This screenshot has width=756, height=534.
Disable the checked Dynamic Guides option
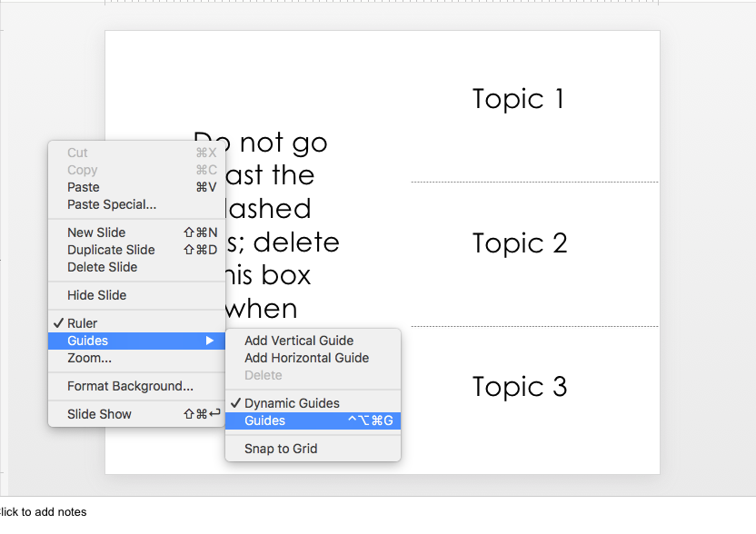292,403
